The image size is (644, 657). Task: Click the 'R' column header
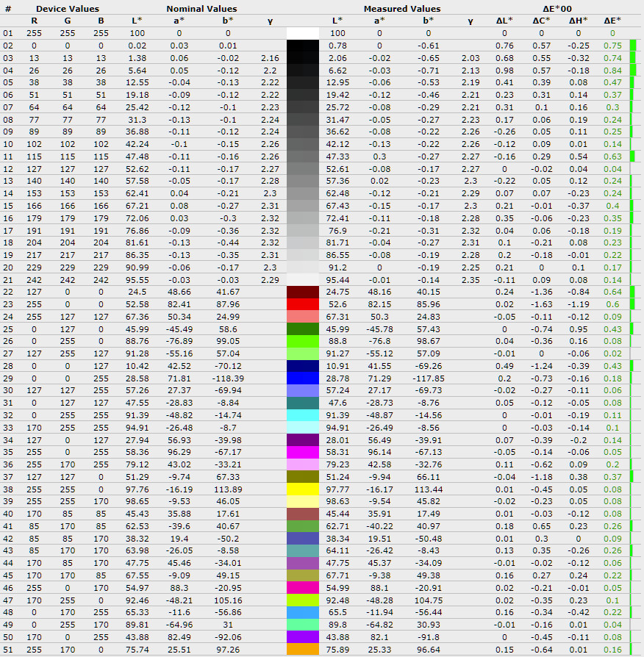[34, 21]
